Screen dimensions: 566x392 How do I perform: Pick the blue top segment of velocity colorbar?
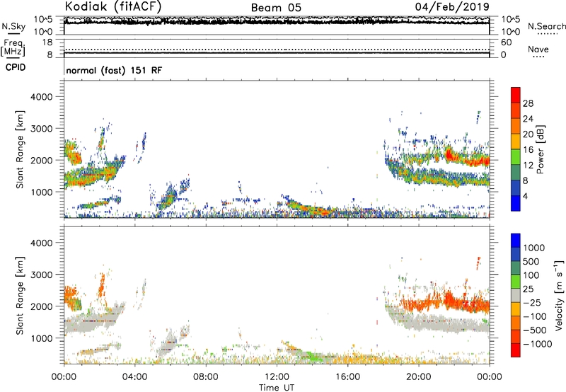click(x=516, y=241)
